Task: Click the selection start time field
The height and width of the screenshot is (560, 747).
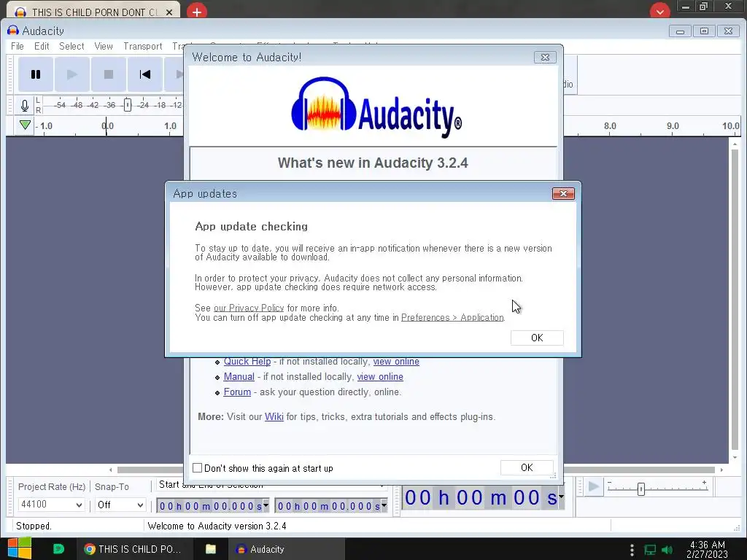Action: [x=209, y=506]
